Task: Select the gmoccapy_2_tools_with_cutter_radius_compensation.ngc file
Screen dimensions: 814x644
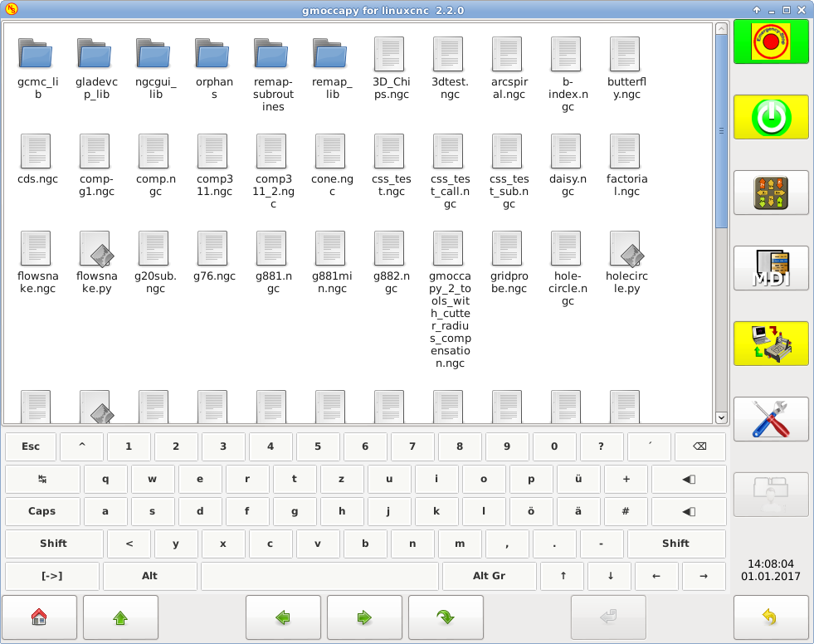Action: click(x=450, y=299)
